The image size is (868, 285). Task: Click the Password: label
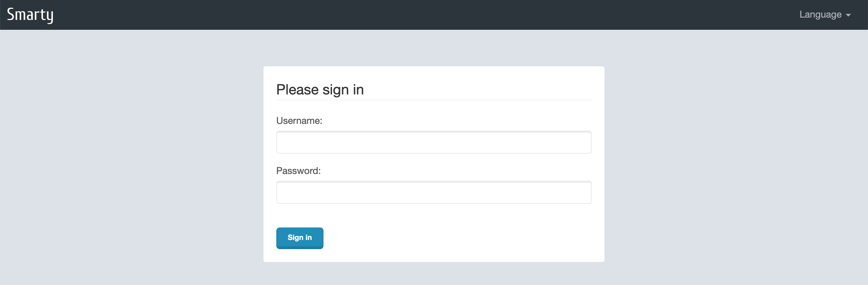pos(298,171)
